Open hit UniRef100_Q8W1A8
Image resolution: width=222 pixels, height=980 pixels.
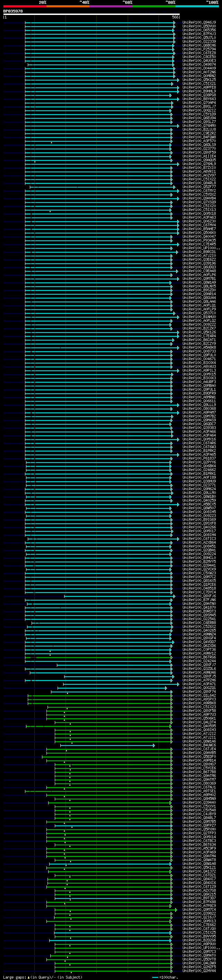199,864
